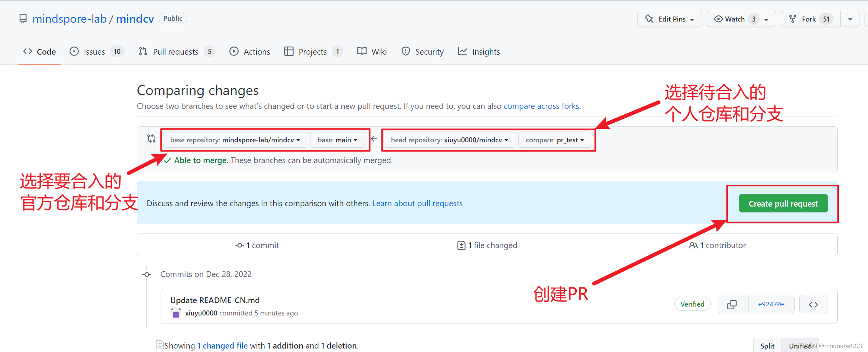Click the diff icon before Showing
The image size is (868, 352).
[x=159, y=345]
